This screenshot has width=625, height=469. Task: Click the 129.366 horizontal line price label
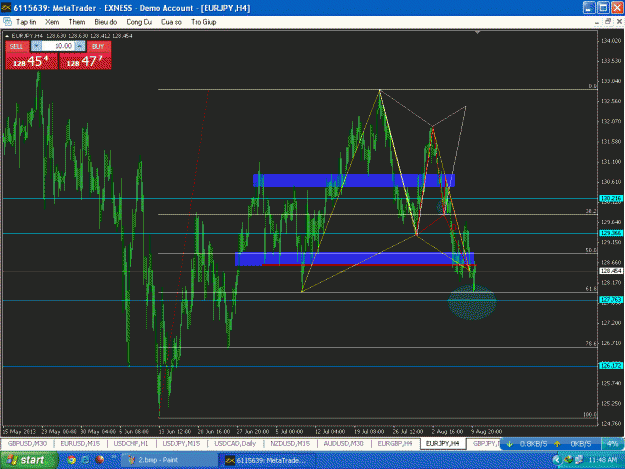[x=611, y=233]
